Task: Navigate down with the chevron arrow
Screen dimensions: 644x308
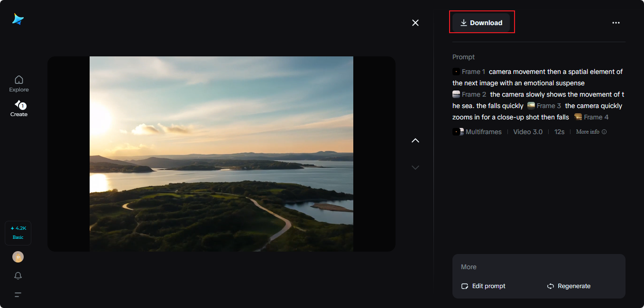Action: tap(415, 167)
